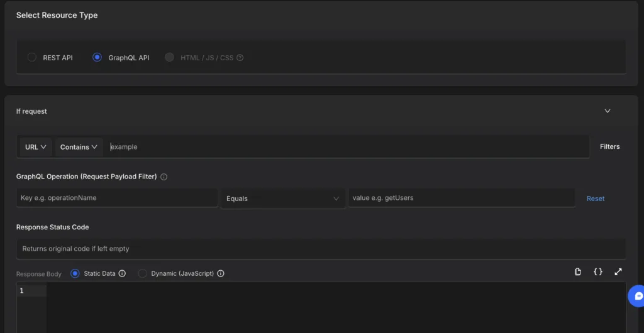Click the info icon beside GraphQL Operation
This screenshot has width=644, height=333.
pos(164,177)
